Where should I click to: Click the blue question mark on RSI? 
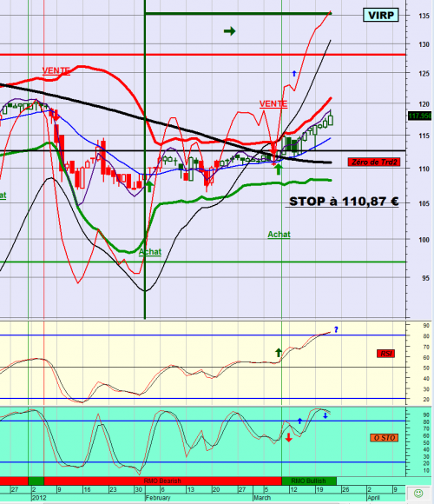336,329
